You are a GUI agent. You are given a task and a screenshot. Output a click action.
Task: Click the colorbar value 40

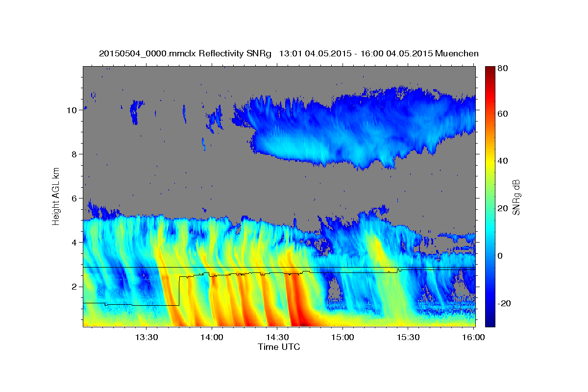point(503,161)
